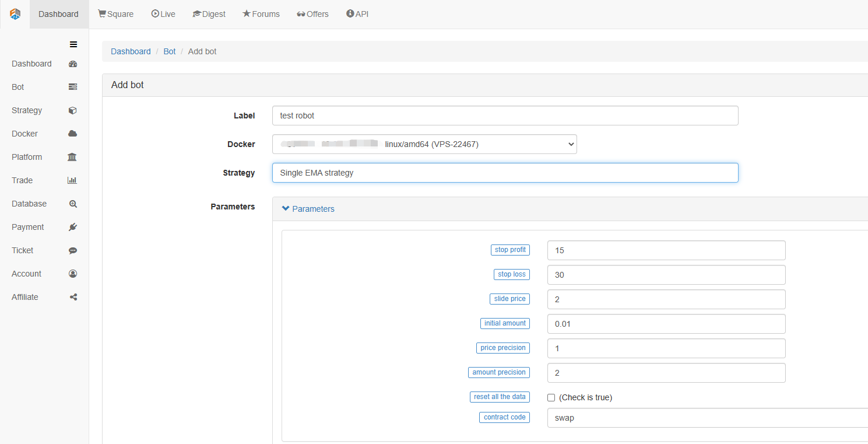
Task: Click the Dashboard gauge icon in sidebar
Action: tap(73, 64)
